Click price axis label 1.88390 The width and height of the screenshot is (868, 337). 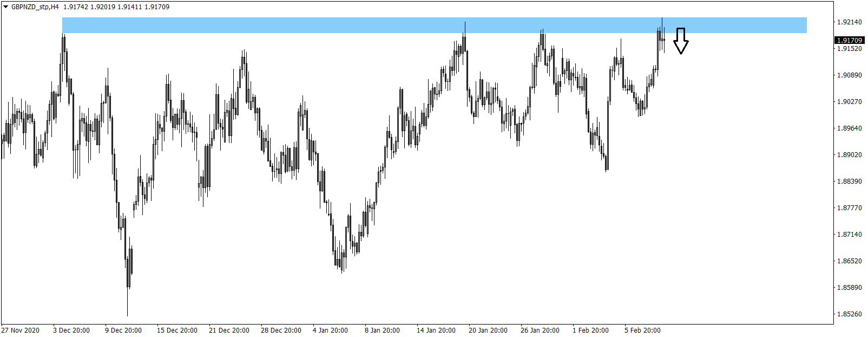(x=850, y=182)
